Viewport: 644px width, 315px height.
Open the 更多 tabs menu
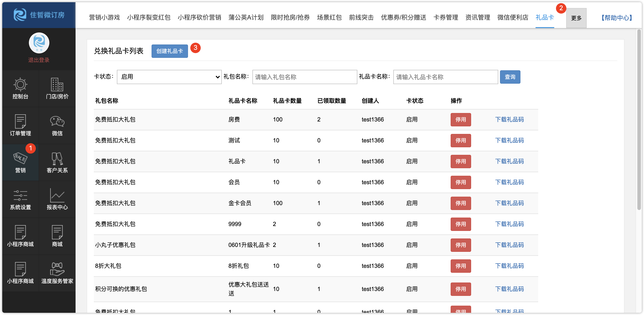(x=576, y=18)
